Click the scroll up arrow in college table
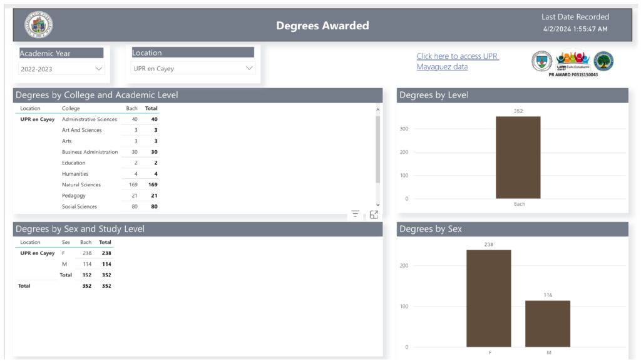Screen dimensions: 641x364 377,109
